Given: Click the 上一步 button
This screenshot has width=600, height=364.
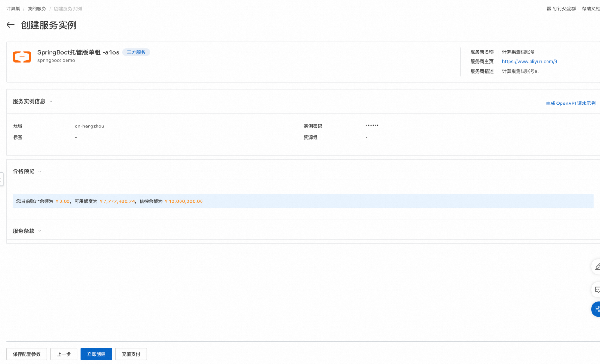Looking at the screenshot, I should coord(64,354).
